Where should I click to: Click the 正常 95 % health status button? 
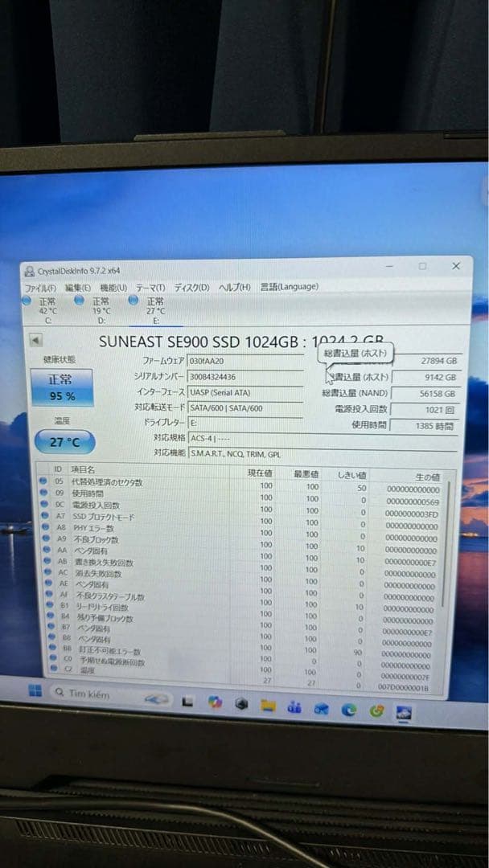tap(62, 387)
